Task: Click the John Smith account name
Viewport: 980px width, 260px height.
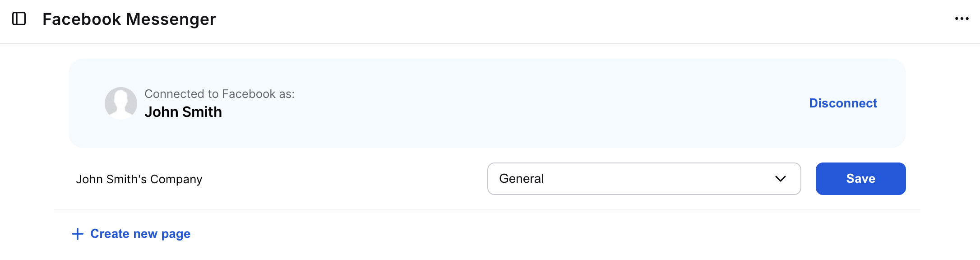Action: 183,112
